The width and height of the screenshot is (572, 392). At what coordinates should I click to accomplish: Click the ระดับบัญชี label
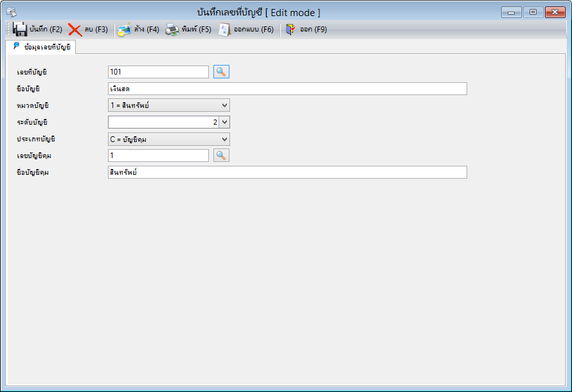pos(32,123)
